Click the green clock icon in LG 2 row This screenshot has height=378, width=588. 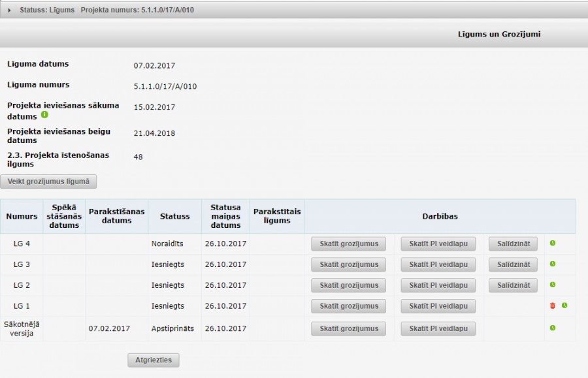[x=552, y=285]
